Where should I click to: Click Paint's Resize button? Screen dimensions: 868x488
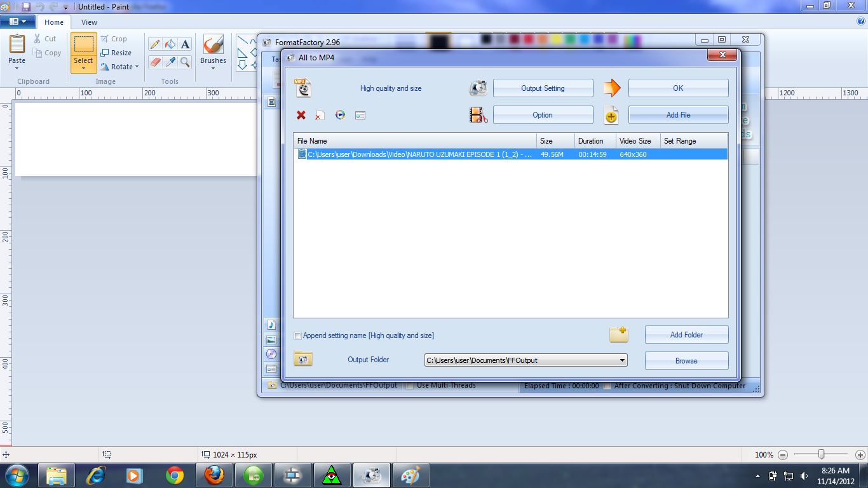click(x=116, y=53)
